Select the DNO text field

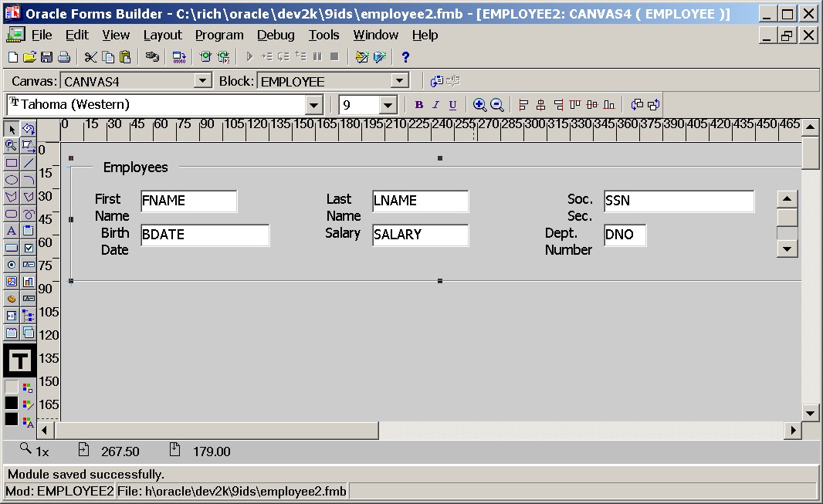pos(625,235)
